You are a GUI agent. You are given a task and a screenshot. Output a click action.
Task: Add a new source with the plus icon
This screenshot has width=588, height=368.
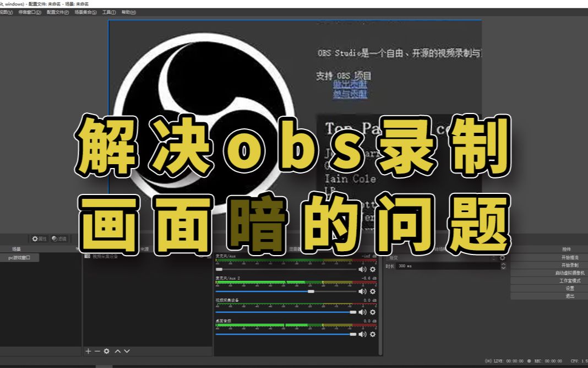pos(89,351)
